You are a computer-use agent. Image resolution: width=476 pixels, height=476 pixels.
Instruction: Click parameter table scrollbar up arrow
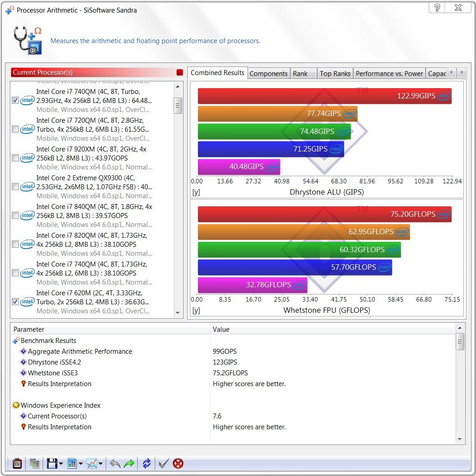coord(460,328)
